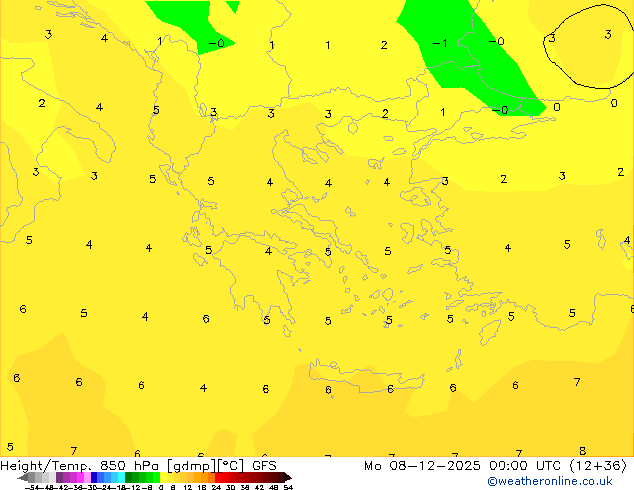Select the yellow swatch in the temperature legend
The height and width of the screenshot is (490, 634).
(x=163, y=477)
